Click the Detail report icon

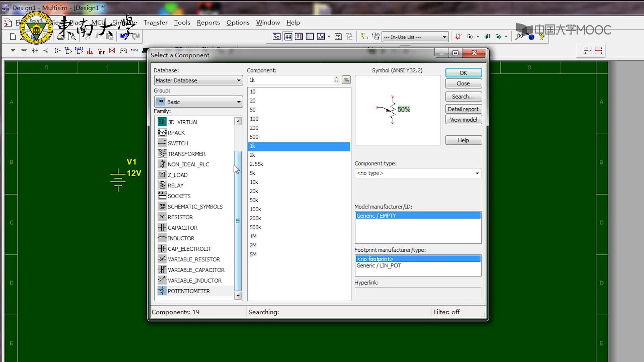click(x=463, y=109)
